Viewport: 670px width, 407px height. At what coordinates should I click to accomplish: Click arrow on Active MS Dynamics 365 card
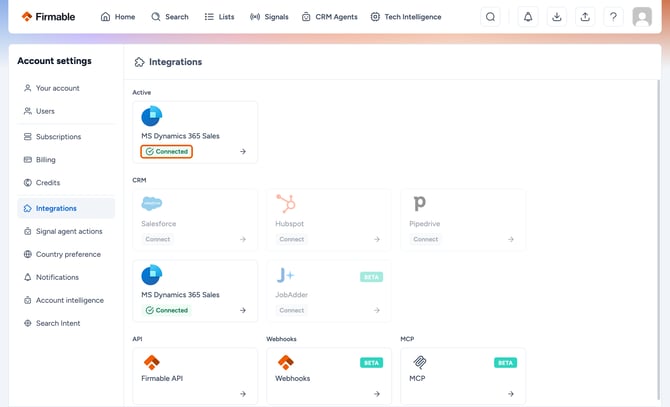click(243, 152)
